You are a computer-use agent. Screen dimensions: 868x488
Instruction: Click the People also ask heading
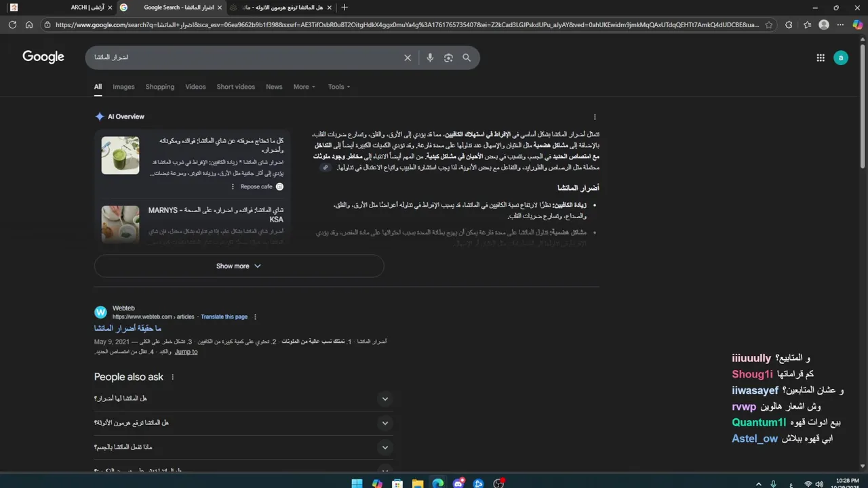tap(129, 377)
